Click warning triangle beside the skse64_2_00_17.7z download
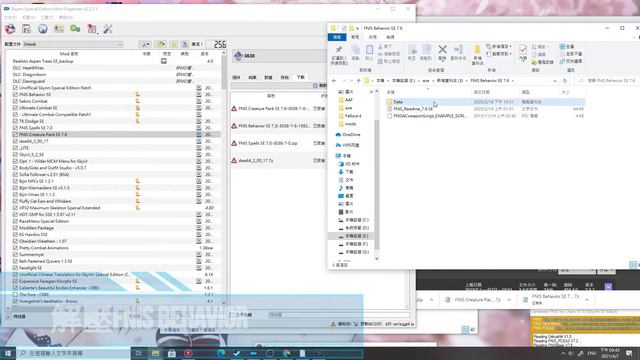Image resolution: width=640 pixels, height=360 pixels. 234,160
